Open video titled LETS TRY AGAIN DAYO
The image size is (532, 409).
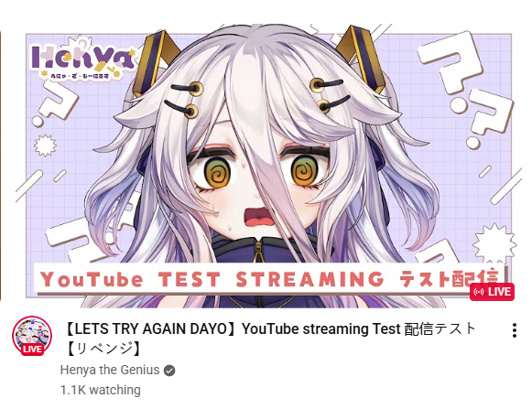click(270, 339)
